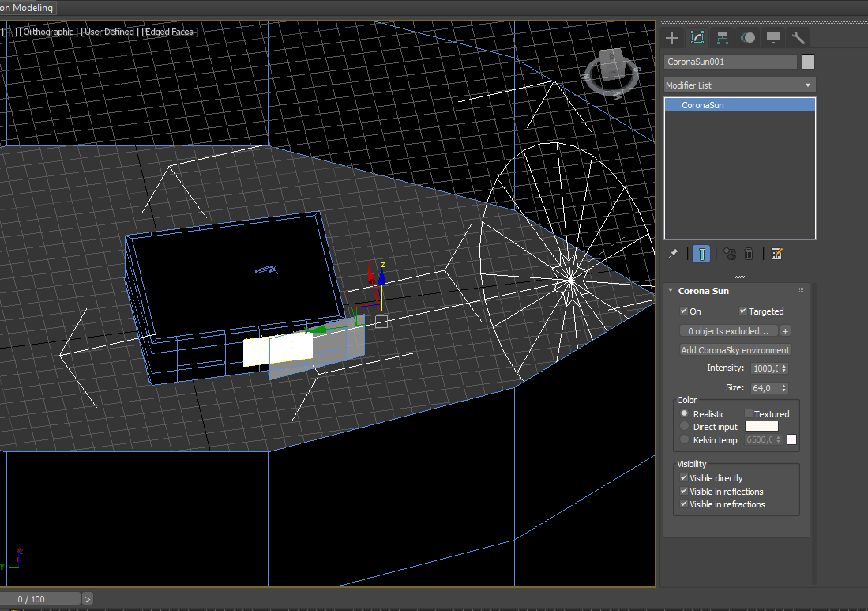Uncheck the Corona Sun On checkbox
The width and height of the screenshot is (868, 611).
(x=684, y=311)
